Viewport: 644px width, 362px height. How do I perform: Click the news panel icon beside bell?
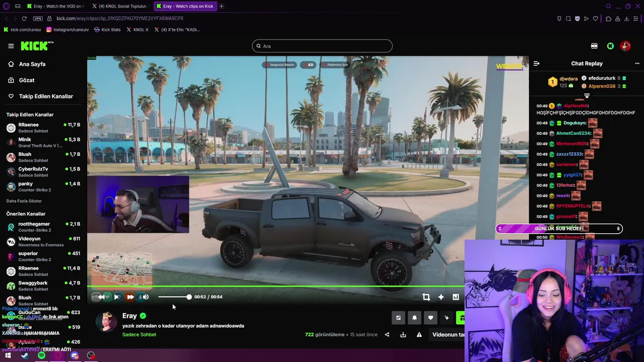pos(398,318)
